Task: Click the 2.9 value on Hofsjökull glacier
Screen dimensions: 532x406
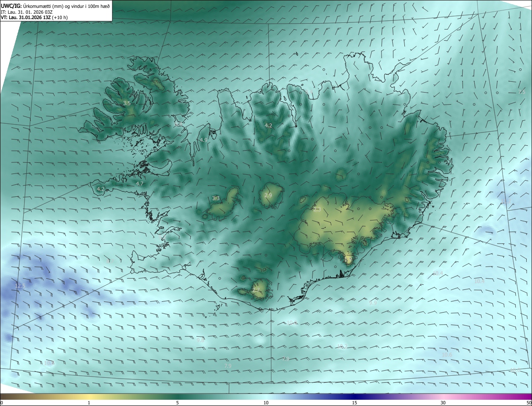Action: 268,195
